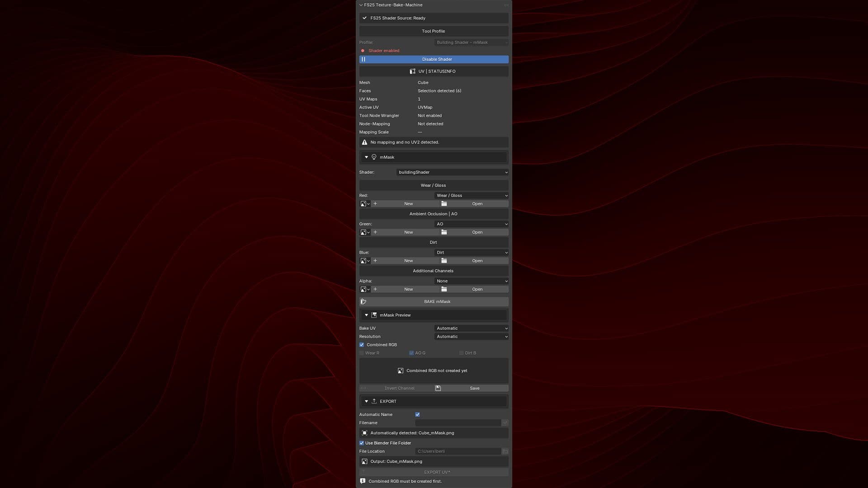The image size is (868, 488).
Task: Toggle the AO G checkbox
Action: click(411, 353)
